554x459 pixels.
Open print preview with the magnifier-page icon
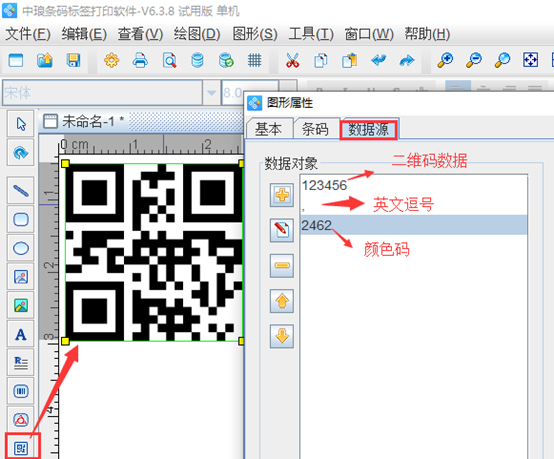pos(169,60)
